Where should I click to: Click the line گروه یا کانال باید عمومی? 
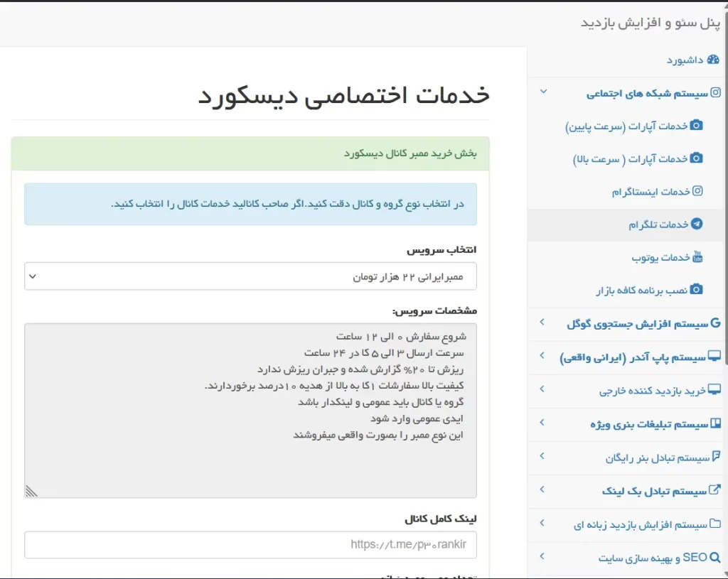click(x=381, y=402)
